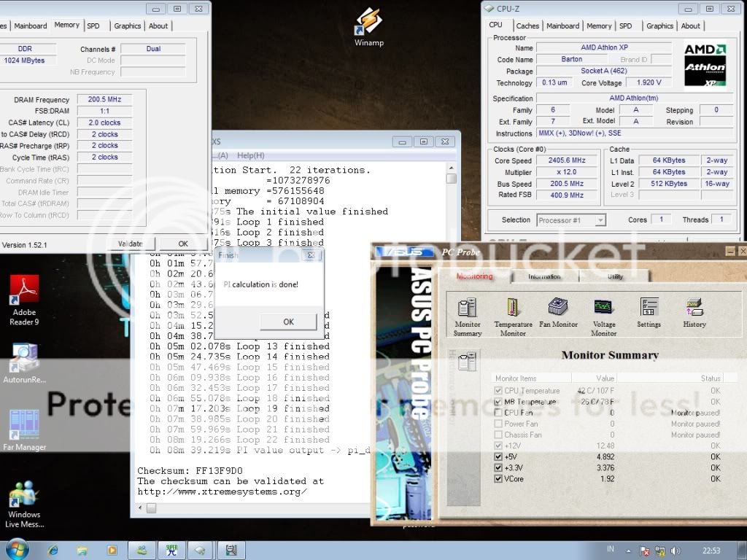This screenshot has width=747, height=560.
Task: Open Help(H) menu in Super PI
Action: [251, 155]
